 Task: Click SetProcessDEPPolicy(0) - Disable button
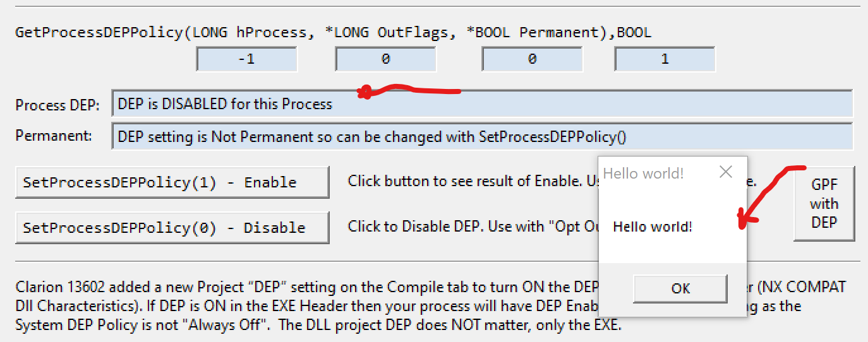point(172,228)
